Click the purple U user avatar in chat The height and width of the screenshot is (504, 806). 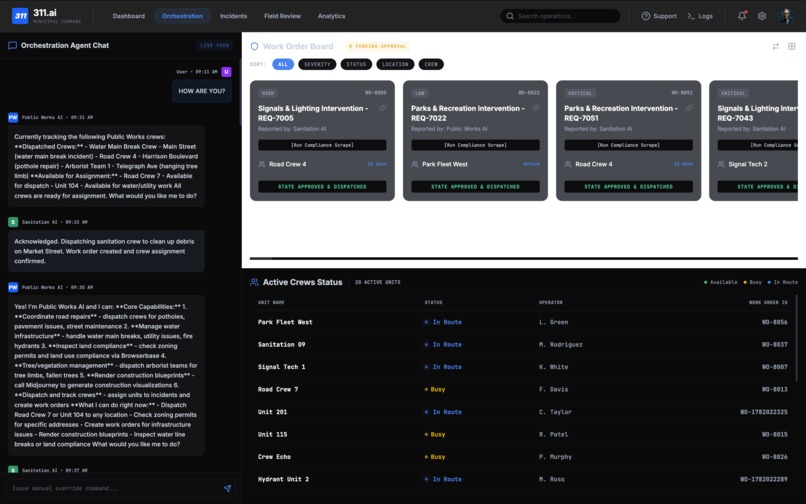click(226, 71)
